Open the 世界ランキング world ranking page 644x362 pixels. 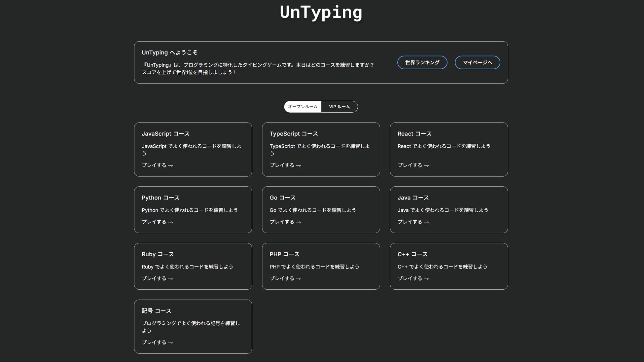[x=422, y=62]
